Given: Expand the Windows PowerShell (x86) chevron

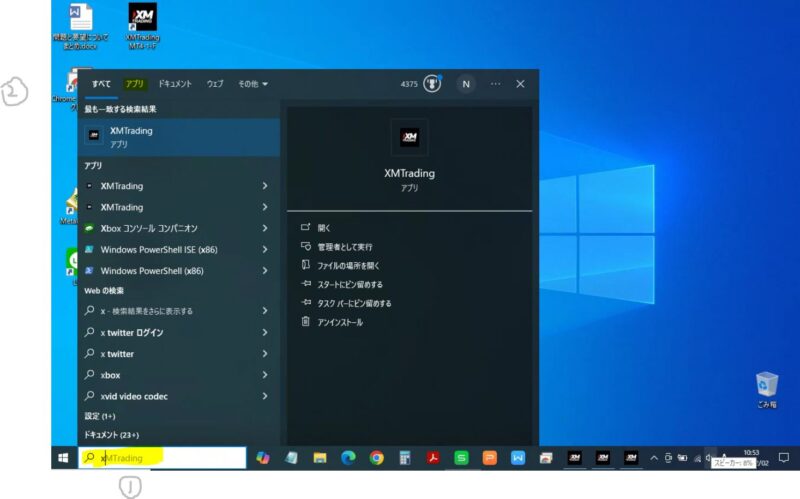Looking at the screenshot, I should (x=265, y=270).
